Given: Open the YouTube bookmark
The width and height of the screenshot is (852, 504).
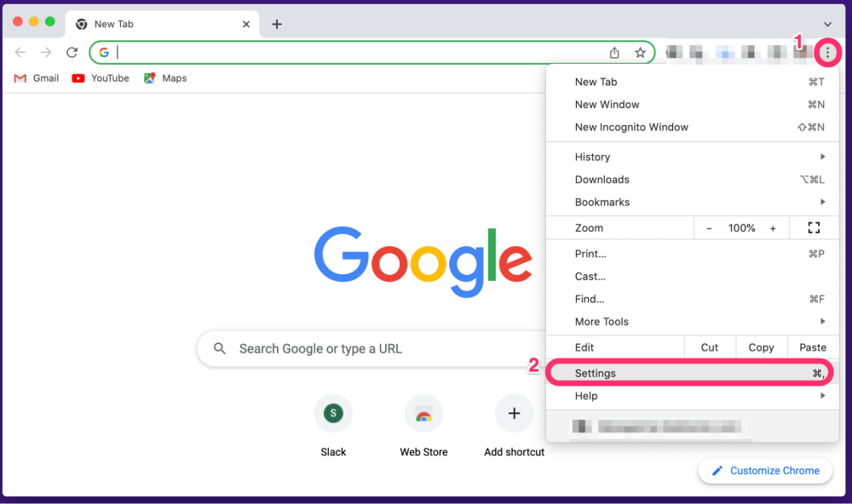Looking at the screenshot, I should point(101,78).
